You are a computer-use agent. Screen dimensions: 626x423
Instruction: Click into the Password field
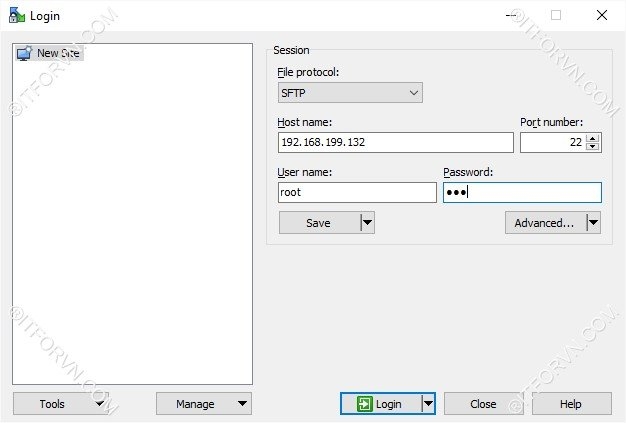522,193
